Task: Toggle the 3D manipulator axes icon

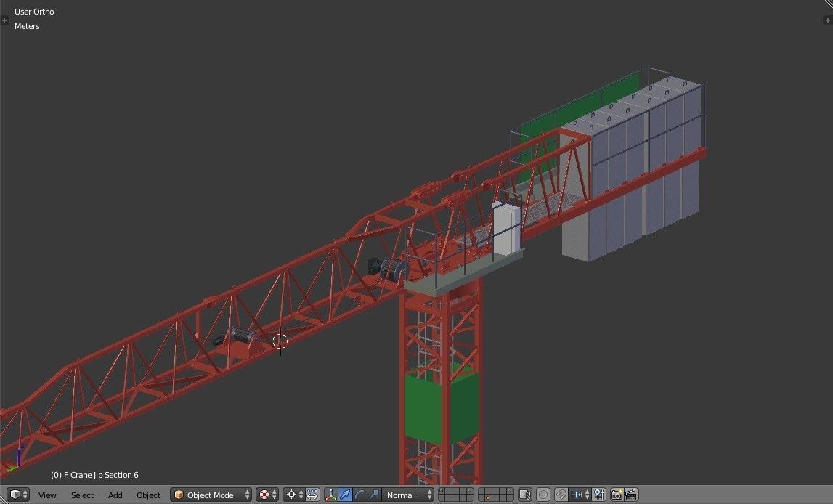Action: tap(331, 495)
